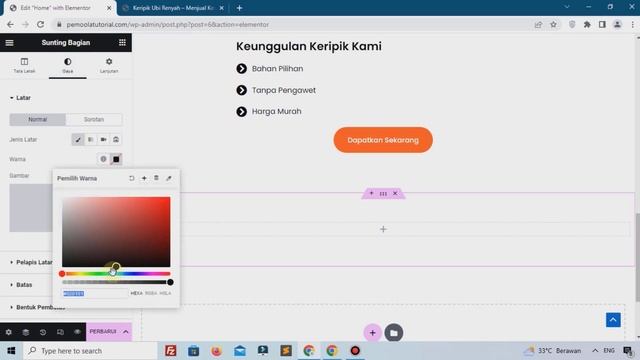Select Tanpa Pengawet list item

click(x=276, y=90)
